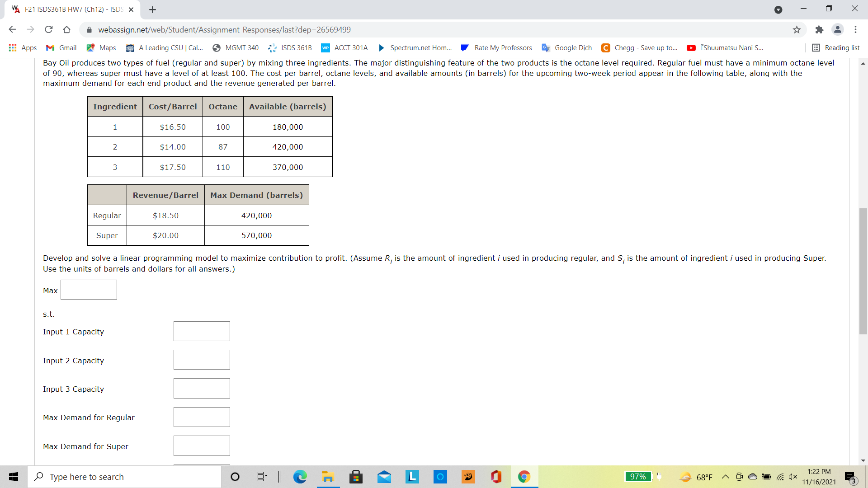Click the Max objective input field
868x488 pixels.
point(89,290)
